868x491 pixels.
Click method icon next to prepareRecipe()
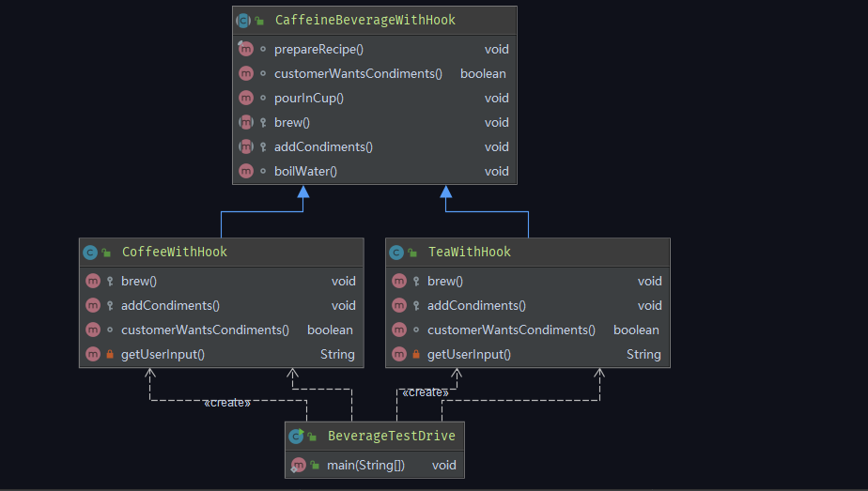pyautogui.click(x=246, y=49)
